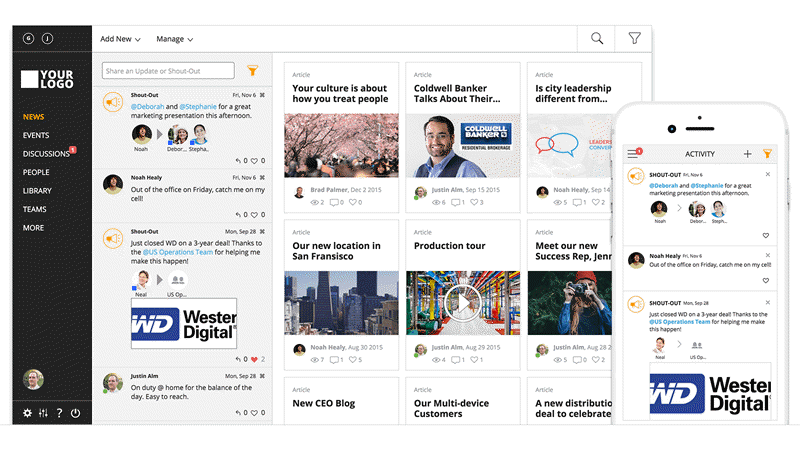The width and height of the screenshot is (800, 450).
Task: Open help question mark icon
Action: click(x=59, y=413)
